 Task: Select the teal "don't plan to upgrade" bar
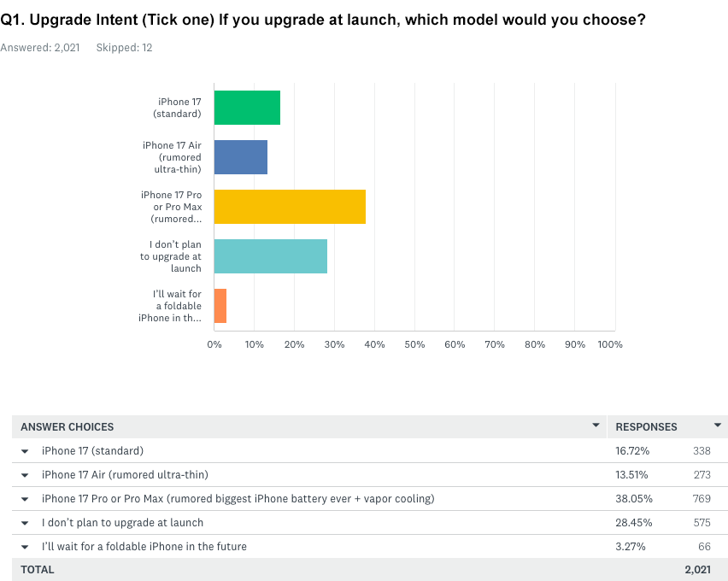(270, 256)
